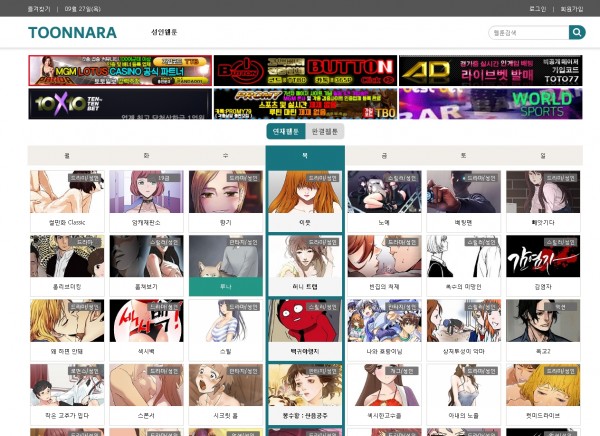Open the 회원가입 link
The height and width of the screenshot is (436, 600).
click(x=572, y=9)
